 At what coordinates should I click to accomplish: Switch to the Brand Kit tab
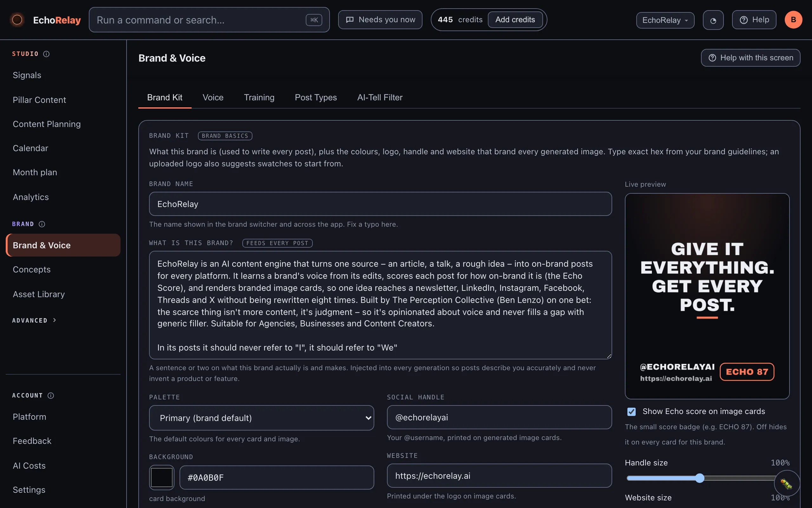(165, 97)
